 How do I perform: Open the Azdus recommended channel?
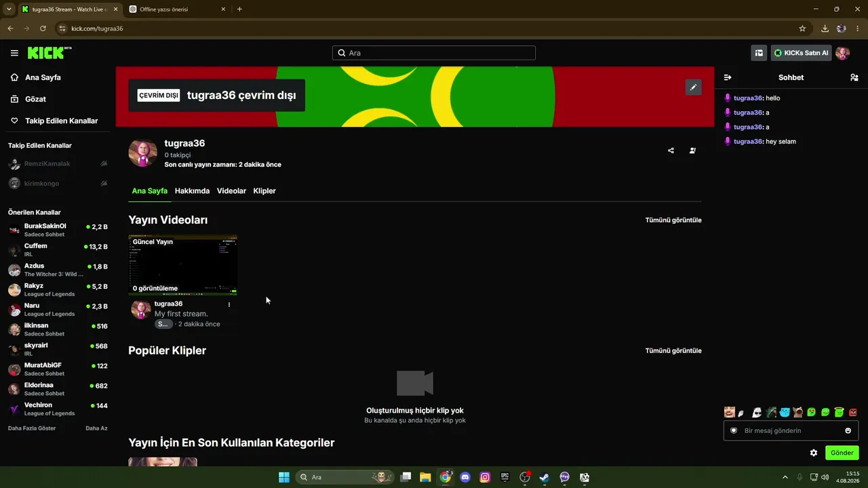[x=58, y=270]
